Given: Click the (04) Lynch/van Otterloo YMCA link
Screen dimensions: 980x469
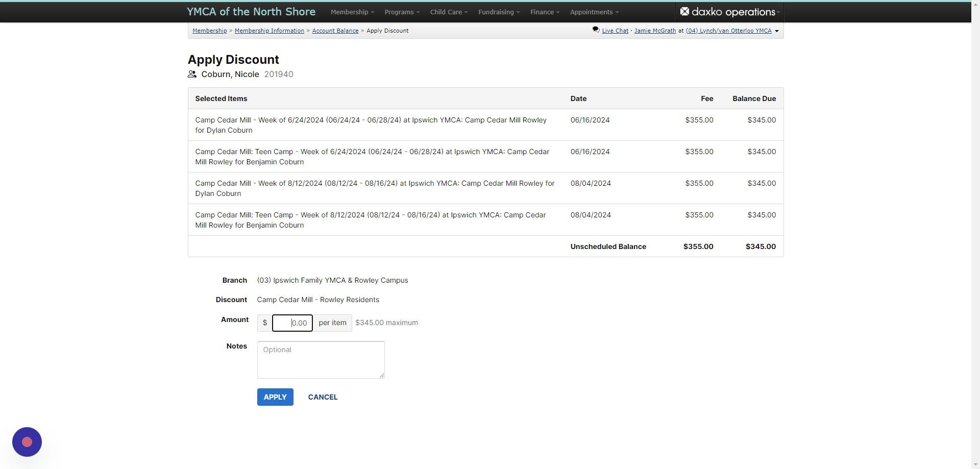Looking at the screenshot, I should 728,31.
